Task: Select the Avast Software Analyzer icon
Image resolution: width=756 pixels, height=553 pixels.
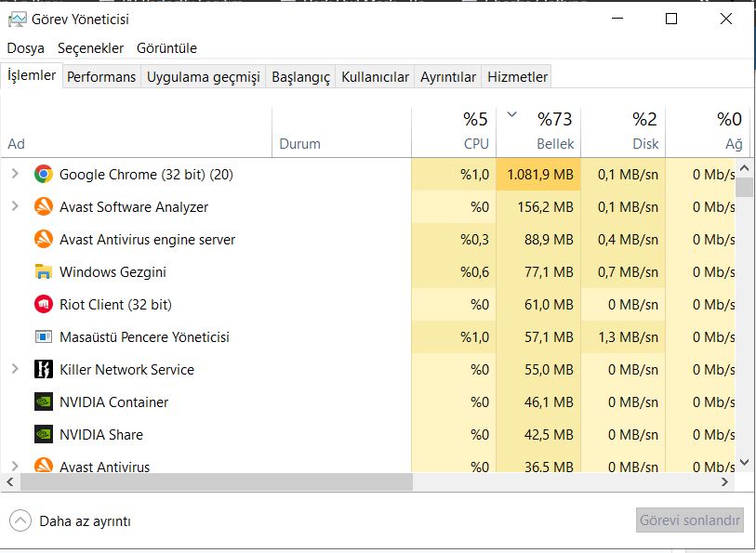Action: click(43, 206)
